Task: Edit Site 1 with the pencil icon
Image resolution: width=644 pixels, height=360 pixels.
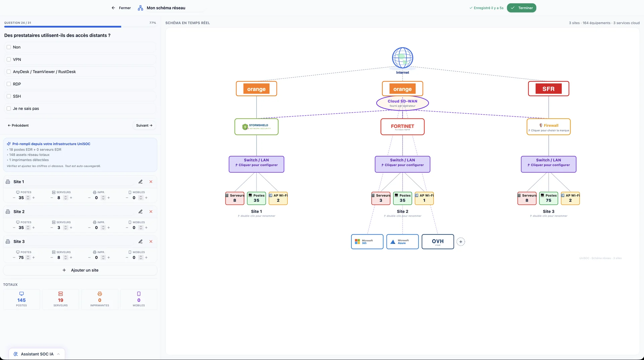Action: pos(141,182)
